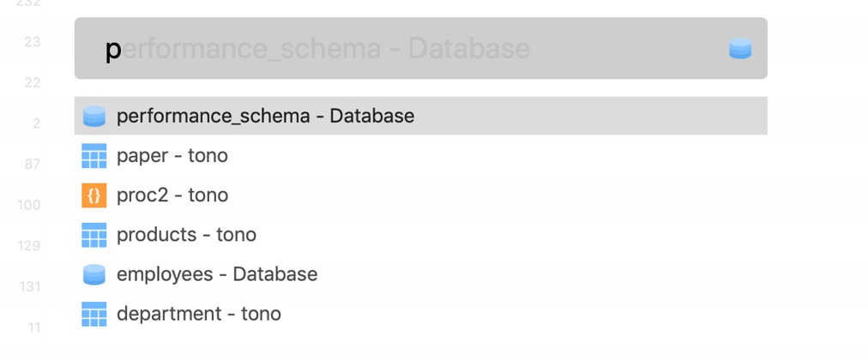Click the orange procedure icon for proc2
The width and height of the screenshot is (868, 360).
[x=94, y=195]
